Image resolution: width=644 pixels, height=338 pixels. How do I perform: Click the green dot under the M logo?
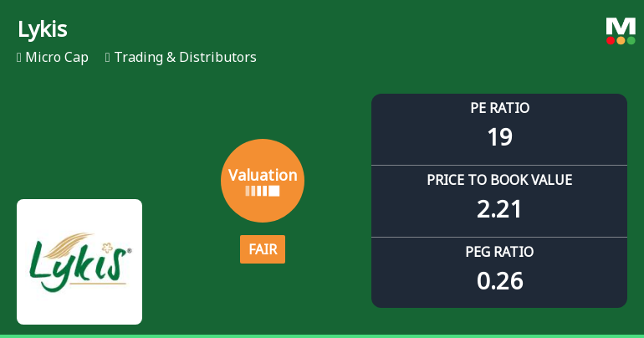(x=631, y=40)
